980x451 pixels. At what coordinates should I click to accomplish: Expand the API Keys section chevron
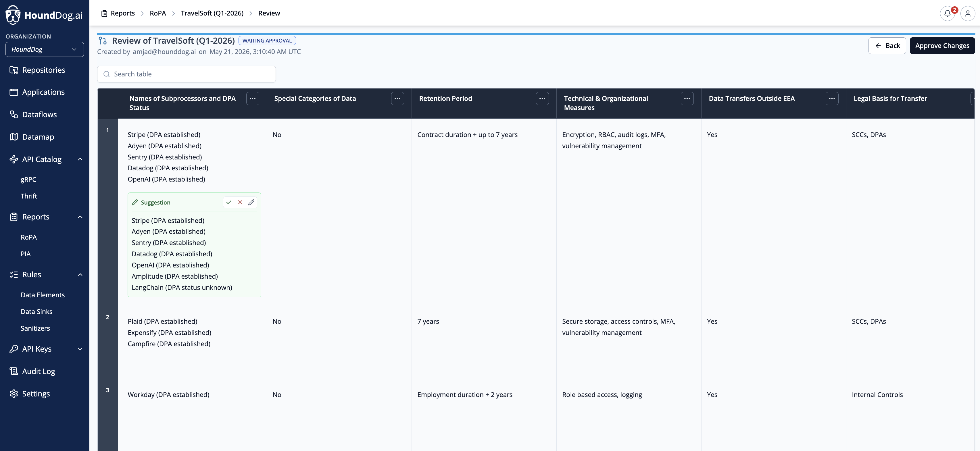(x=80, y=349)
